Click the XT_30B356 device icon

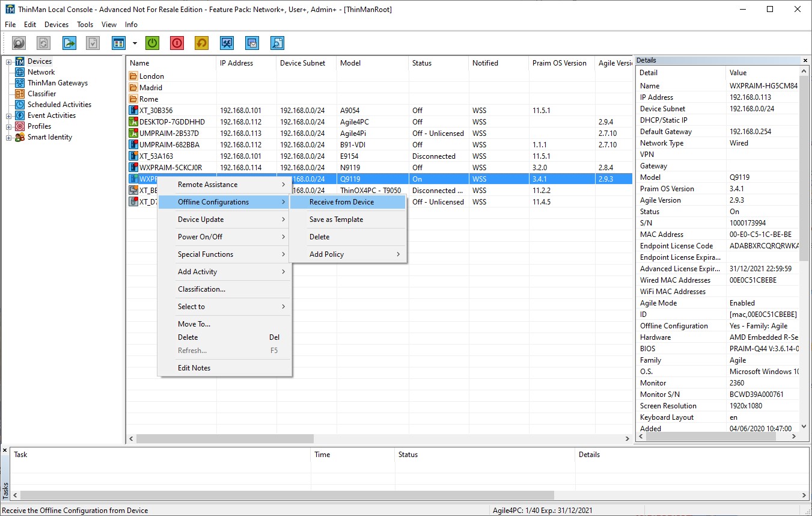point(133,111)
